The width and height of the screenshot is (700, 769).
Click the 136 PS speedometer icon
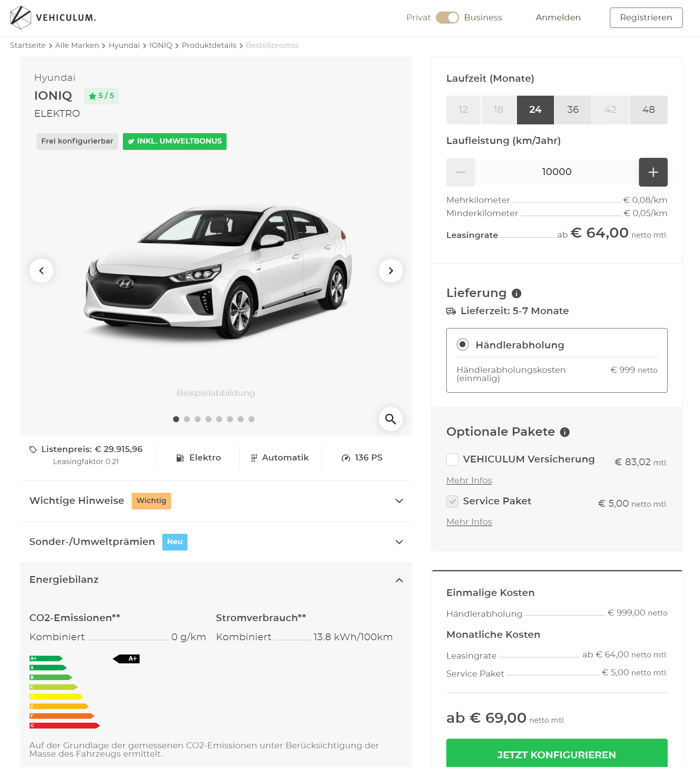[x=346, y=458]
